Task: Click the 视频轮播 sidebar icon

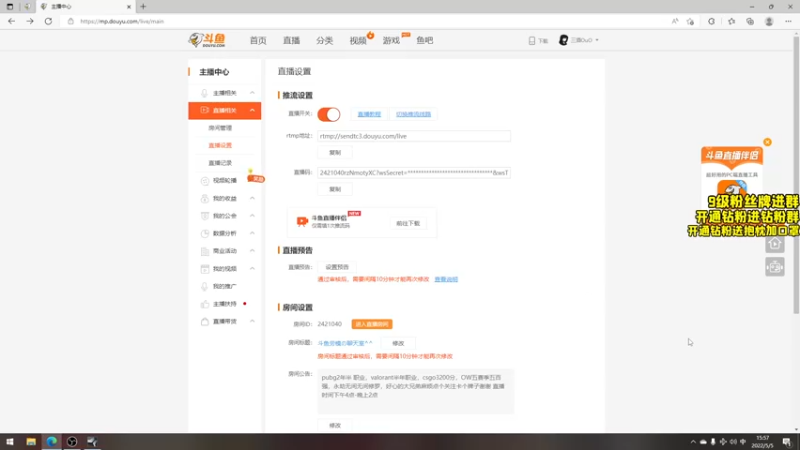Action: pos(205,181)
